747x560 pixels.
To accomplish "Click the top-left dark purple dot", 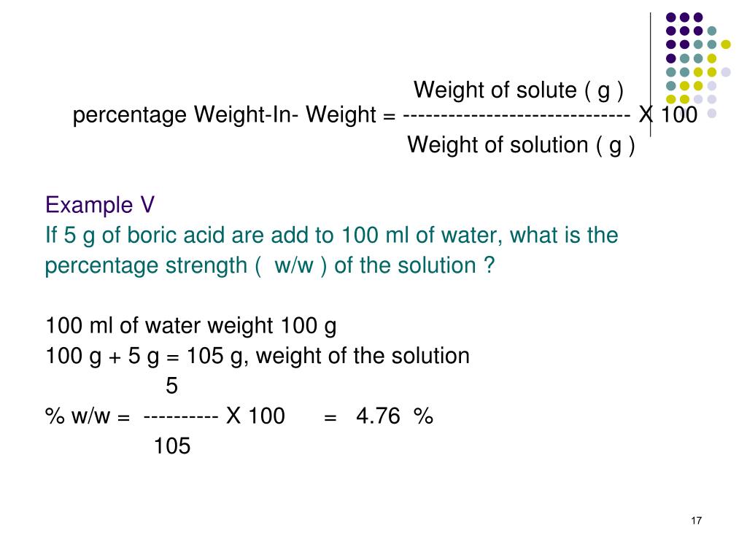I will tap(671, 17).
